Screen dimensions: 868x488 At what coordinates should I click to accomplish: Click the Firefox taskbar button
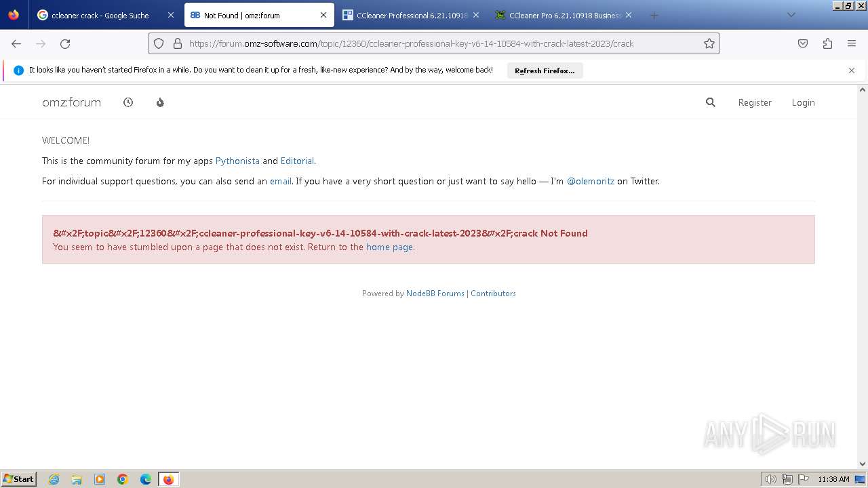click(x=168, y=479)
